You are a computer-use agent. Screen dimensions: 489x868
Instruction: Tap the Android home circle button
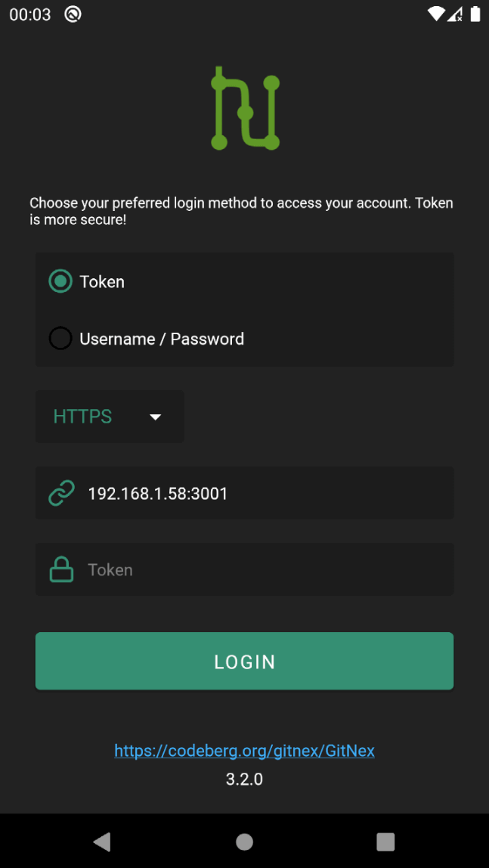point(245,842)
